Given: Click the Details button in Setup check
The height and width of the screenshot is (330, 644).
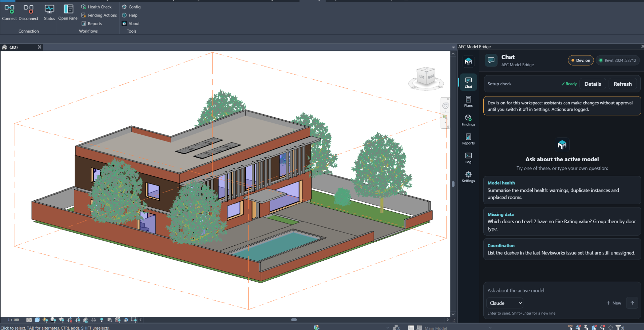Looking at the screenshot, I should [593, 84].
